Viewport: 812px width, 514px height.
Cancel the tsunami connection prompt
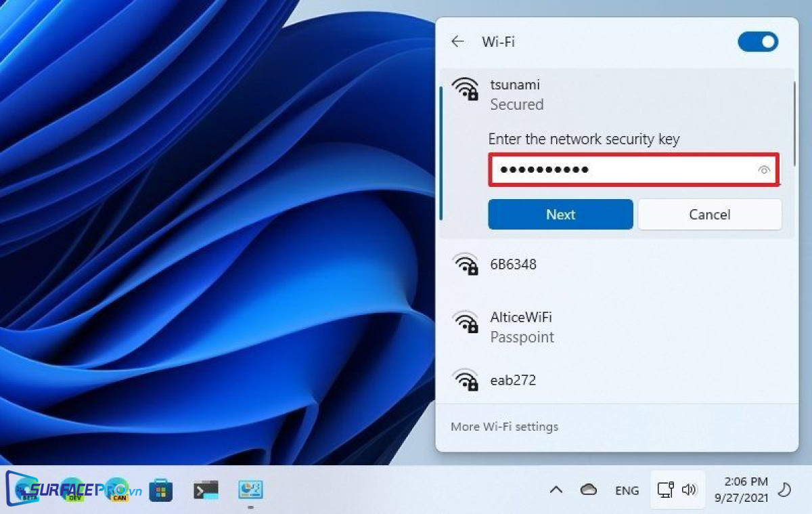[709, 215]
